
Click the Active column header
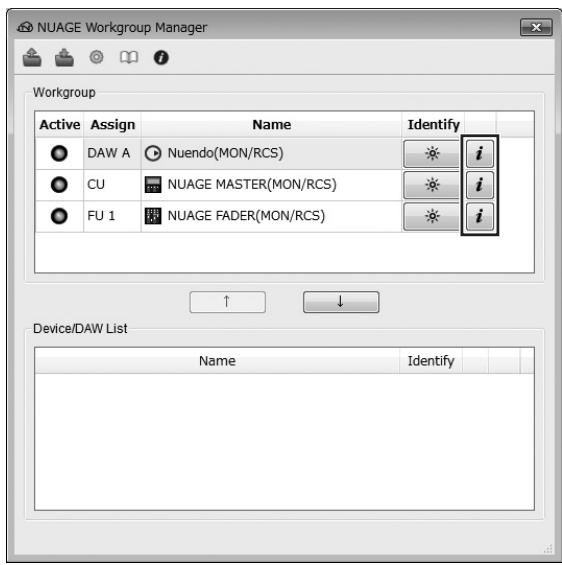tap(59, 125)
